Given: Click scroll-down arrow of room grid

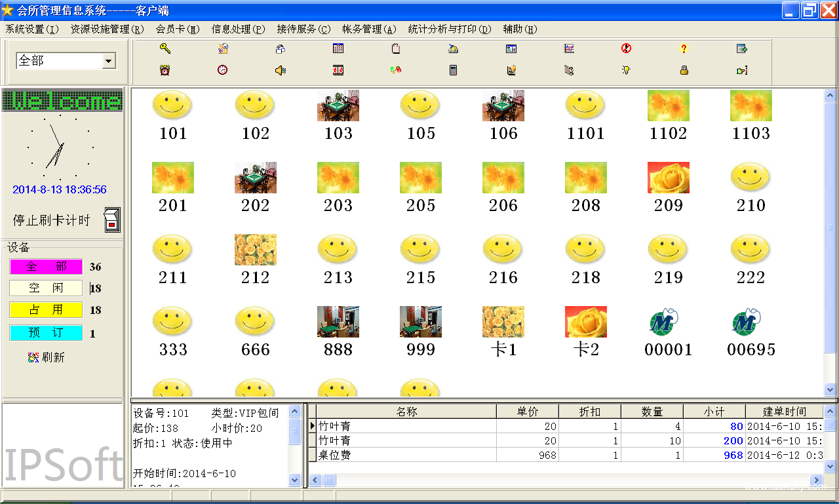Looking at the screenshot, I should [830, 389].
